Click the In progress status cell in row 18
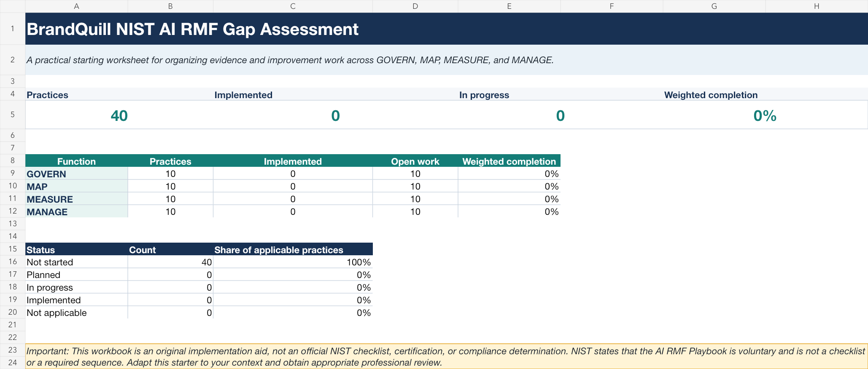868x369 pixels. [76, 287]
